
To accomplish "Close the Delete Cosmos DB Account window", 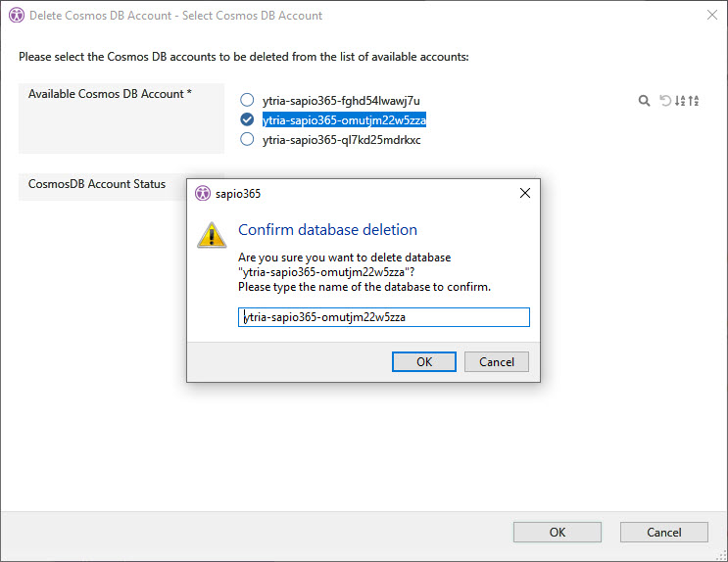I will [710, 16].
